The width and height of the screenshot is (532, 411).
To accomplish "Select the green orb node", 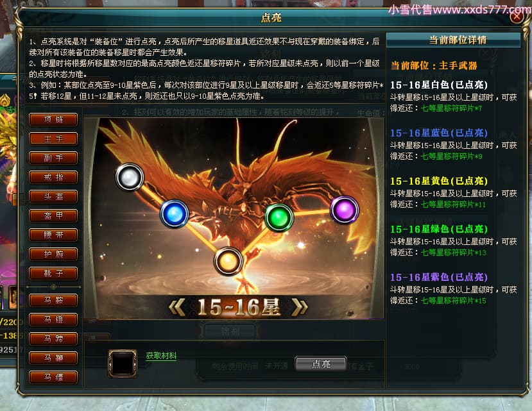I will tap(279, 217).
